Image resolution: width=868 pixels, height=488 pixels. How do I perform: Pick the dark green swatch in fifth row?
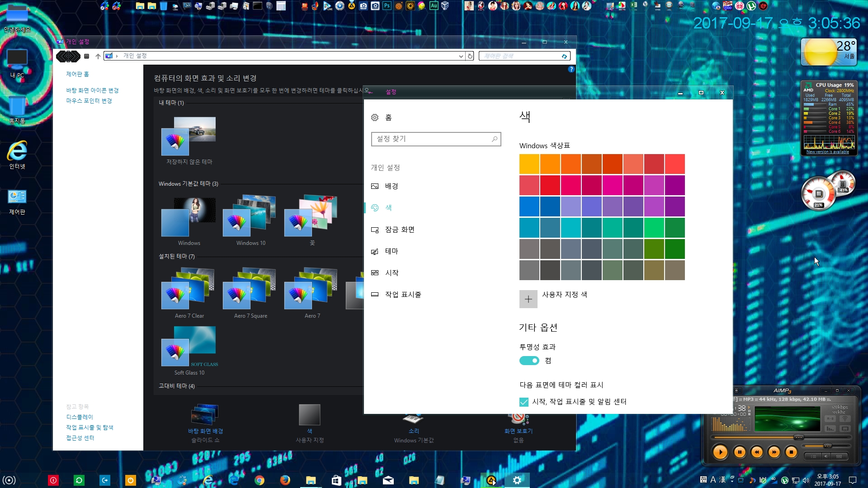pos(675,249)
